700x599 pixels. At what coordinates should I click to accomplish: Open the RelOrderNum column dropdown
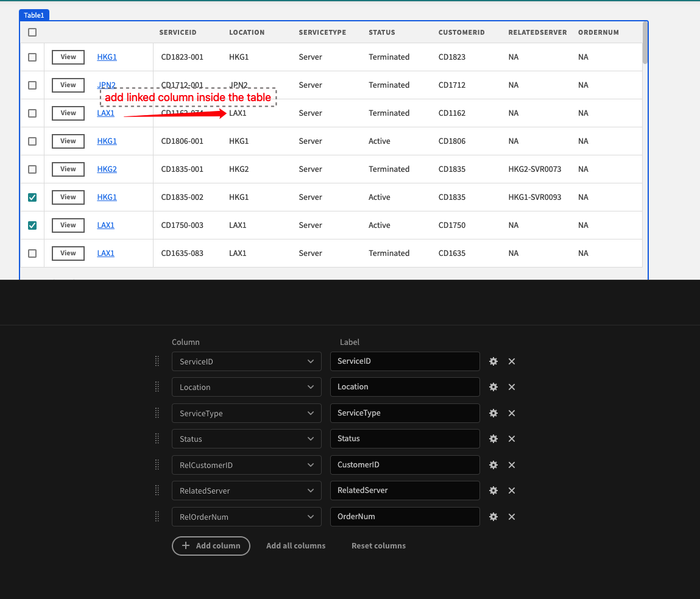pyautogui.click(x=246, y=517)
